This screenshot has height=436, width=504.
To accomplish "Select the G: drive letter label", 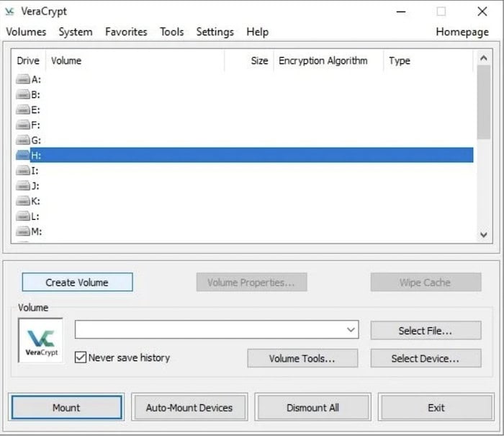I will point(36,141).
